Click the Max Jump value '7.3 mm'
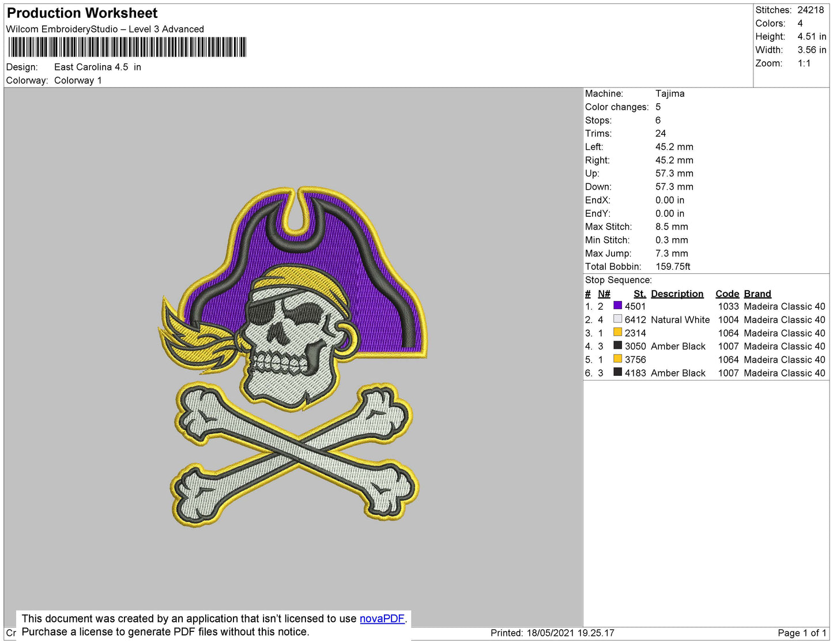 pos(672,253)
